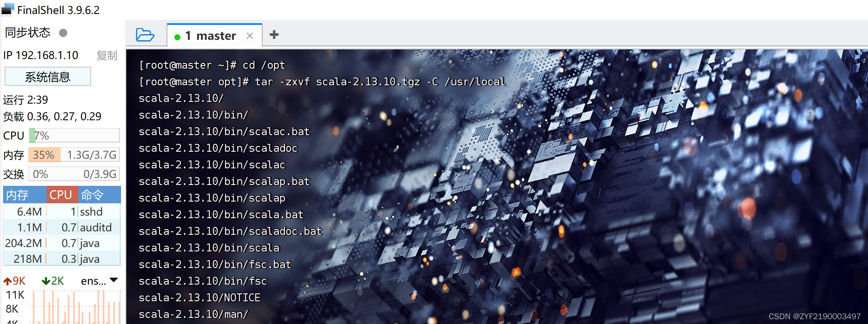Image resolution: width=868 pixels, height=324 pixels.
Task: Click the scala-2.13.10/bin/scalap.bat output line
Action: tap(224, 181)
